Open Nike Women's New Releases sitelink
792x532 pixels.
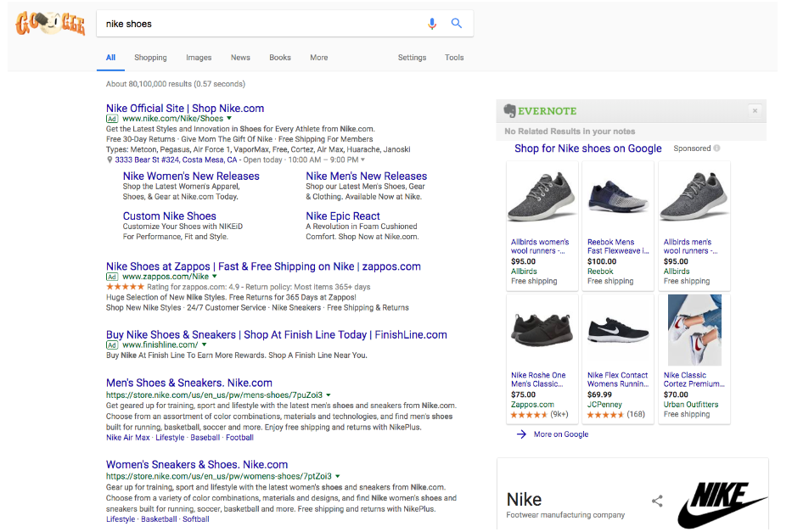[191, 176]
